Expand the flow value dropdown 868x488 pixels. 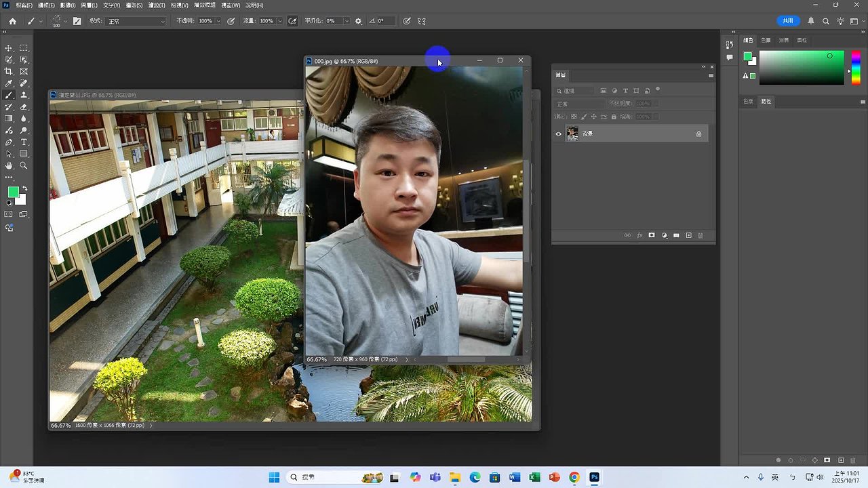point(279,21)
